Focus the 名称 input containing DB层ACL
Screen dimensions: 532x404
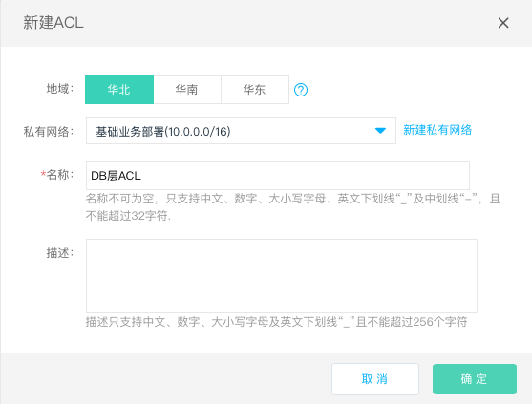(x=278, y=176)
